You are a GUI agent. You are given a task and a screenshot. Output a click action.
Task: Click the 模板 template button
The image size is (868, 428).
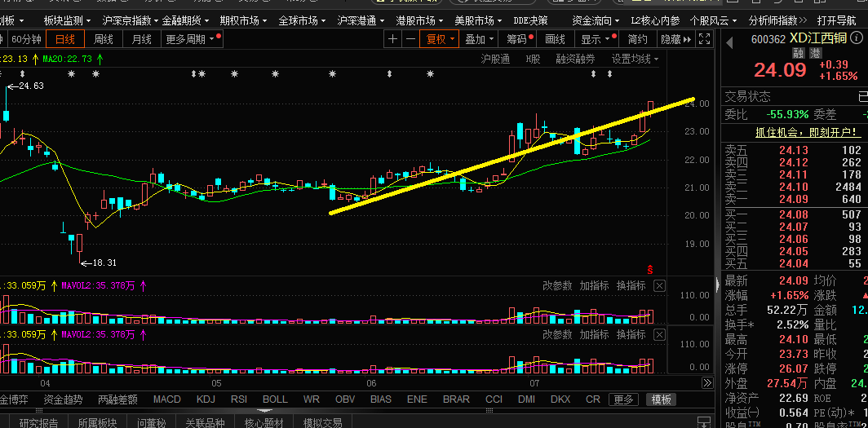pyautogui.click(x=661, y=399)
